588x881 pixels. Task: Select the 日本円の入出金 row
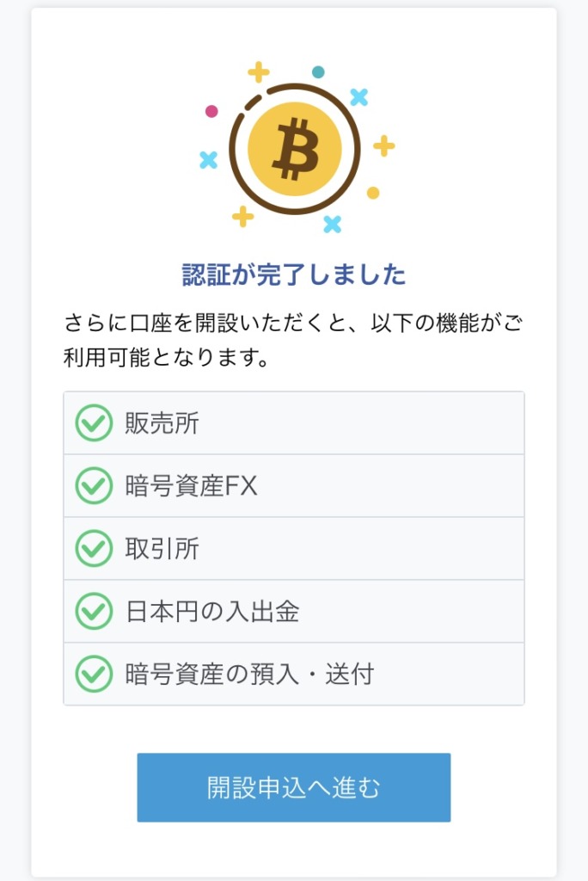point(294,612)
